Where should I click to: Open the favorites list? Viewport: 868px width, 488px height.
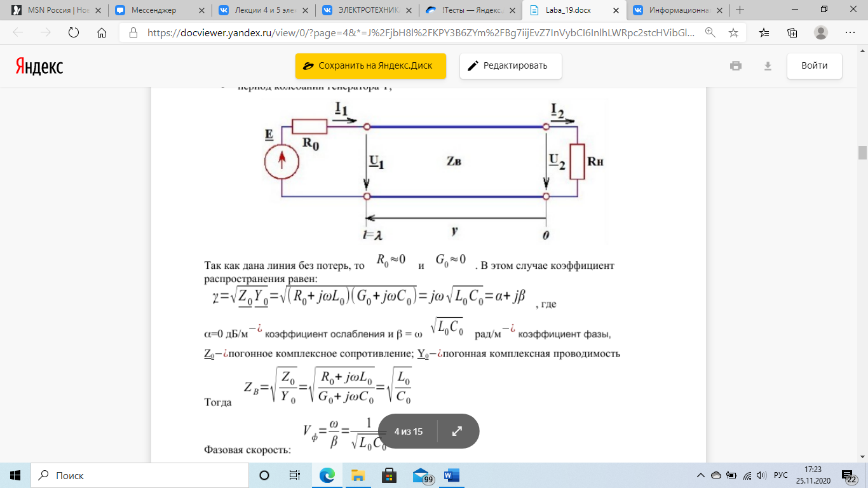(x=764, y=33)
